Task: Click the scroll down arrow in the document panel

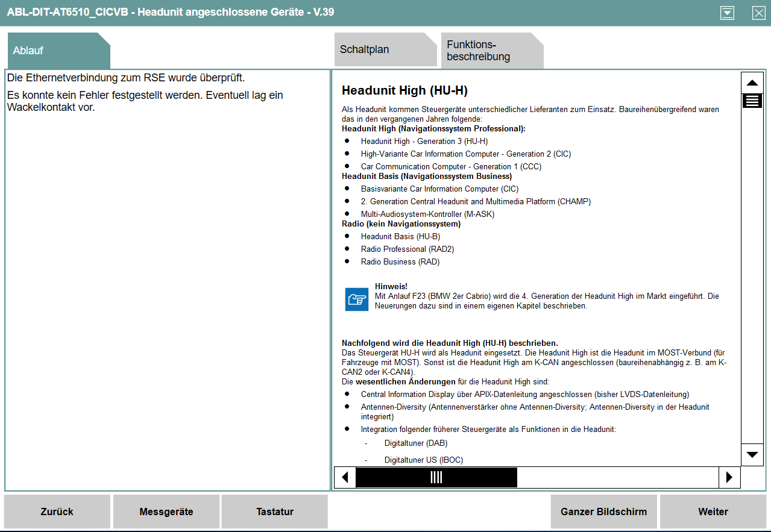Action: tap(752, 454)
